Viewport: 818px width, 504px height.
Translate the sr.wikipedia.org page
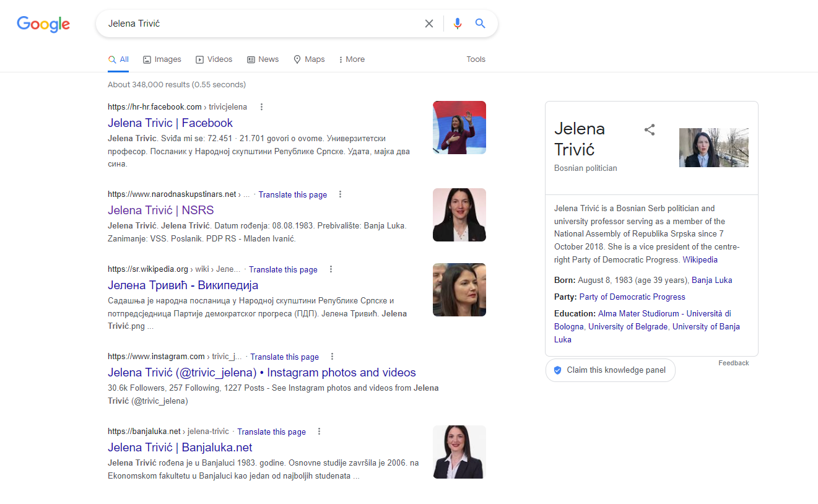point(283,269)
